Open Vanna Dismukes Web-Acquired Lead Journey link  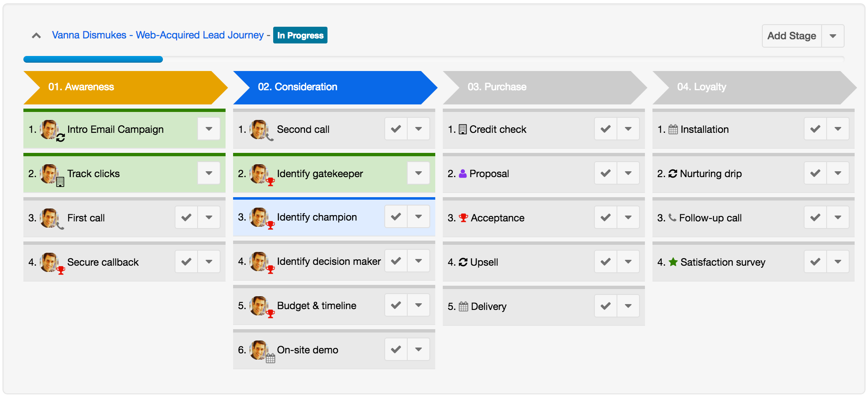coord(157,35)
